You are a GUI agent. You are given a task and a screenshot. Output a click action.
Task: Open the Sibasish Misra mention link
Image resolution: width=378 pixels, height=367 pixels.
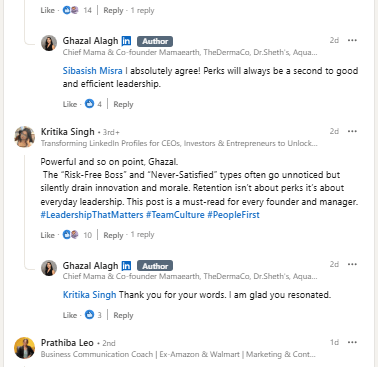coord(92,71)
